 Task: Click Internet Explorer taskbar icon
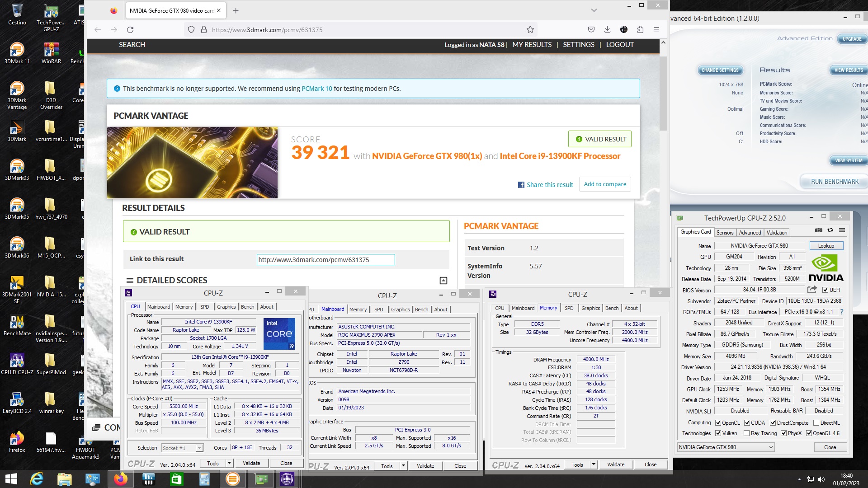(x=37, y=479)
